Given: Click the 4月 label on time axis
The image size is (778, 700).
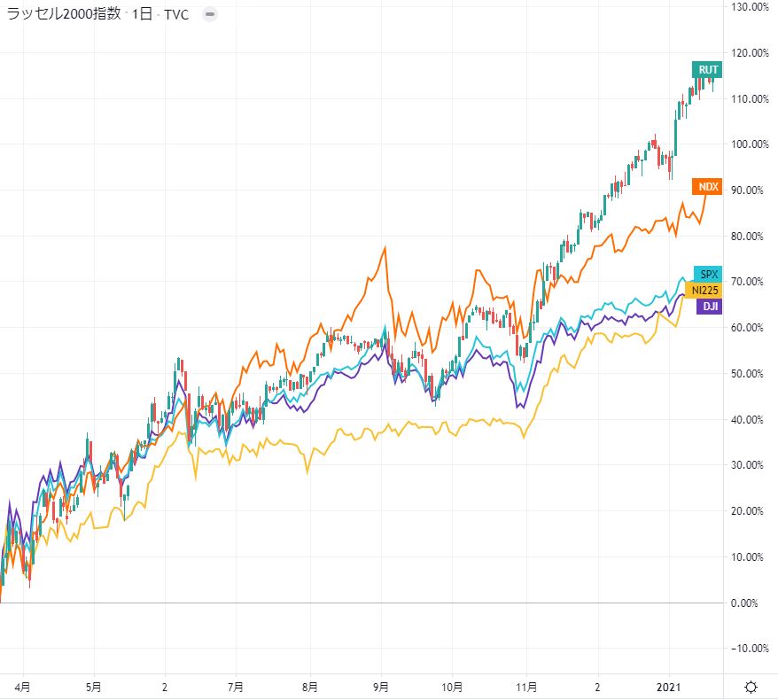Looking at the screenshot, I should [25, 687].
